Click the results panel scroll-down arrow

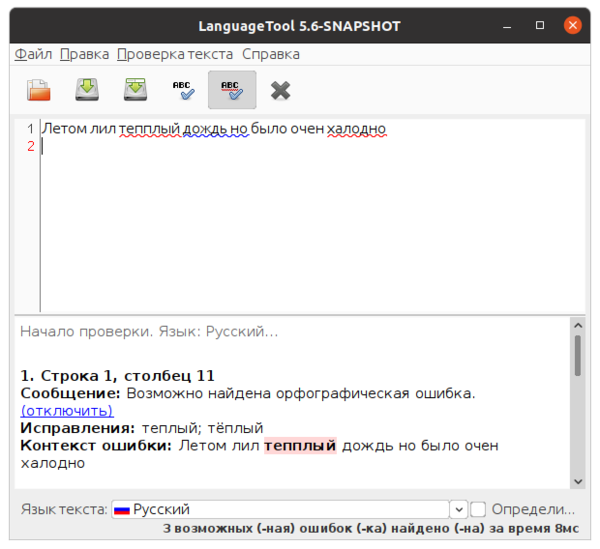pyautogui.click(x=578, y=481)
